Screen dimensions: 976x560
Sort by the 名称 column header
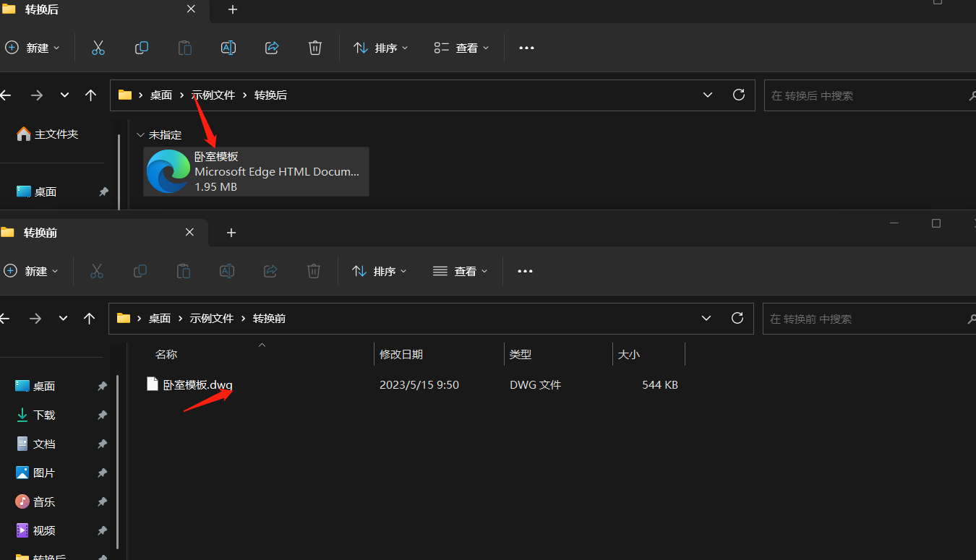pos(166,355)
